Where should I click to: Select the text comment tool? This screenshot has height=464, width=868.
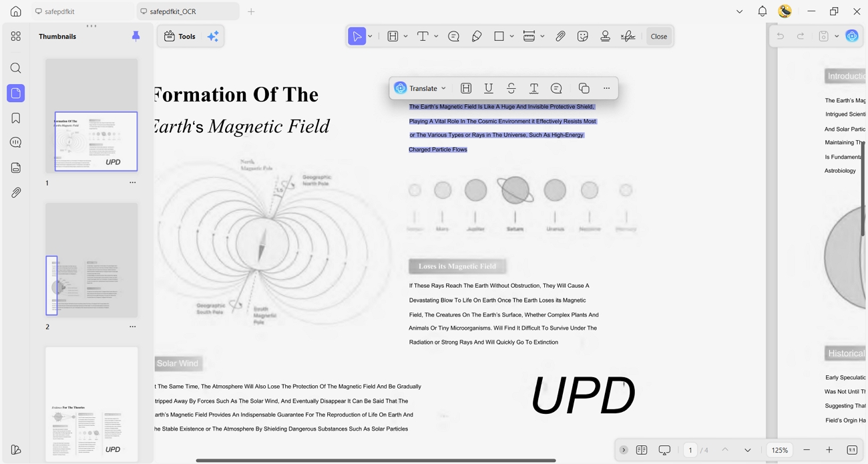423,37
